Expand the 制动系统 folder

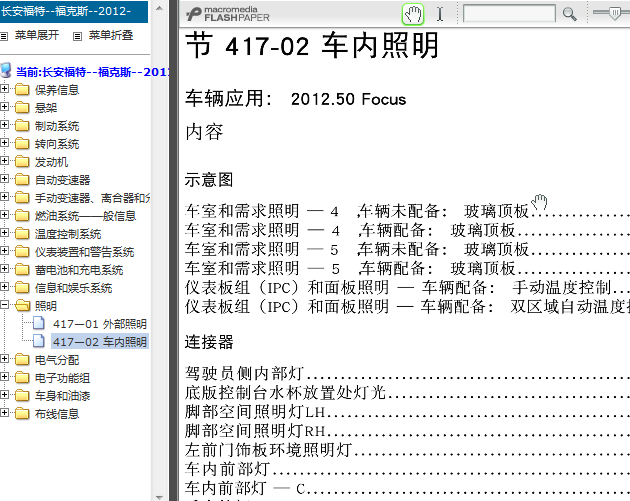(4, 125)
